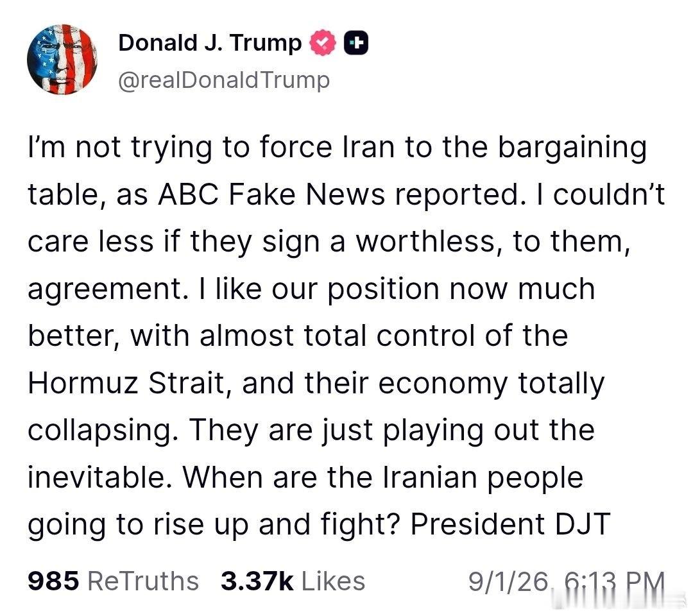This screenshot has width=693, height=616.
Task: Click the phrase "ABC Fake News" in post
Action: (x=271, y=194)
